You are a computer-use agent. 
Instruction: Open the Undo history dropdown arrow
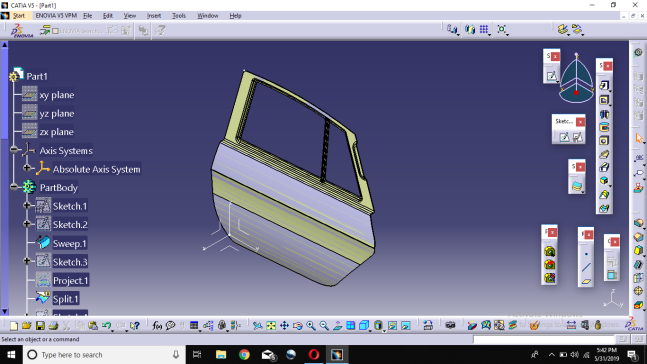click(x=112, y=330)
